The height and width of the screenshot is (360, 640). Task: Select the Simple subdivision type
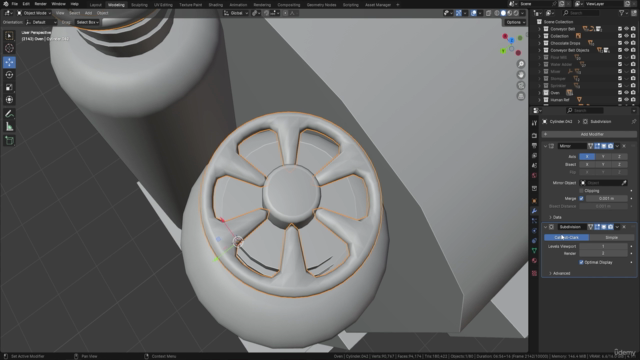[x=611, y=238]
